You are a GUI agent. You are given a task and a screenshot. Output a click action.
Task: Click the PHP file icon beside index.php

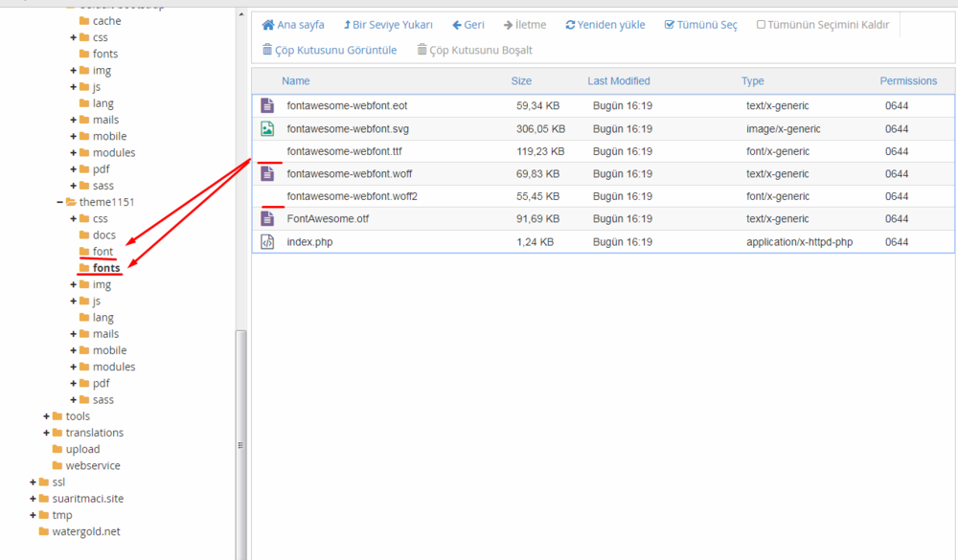pyautogui.click(x=266, y=241)
